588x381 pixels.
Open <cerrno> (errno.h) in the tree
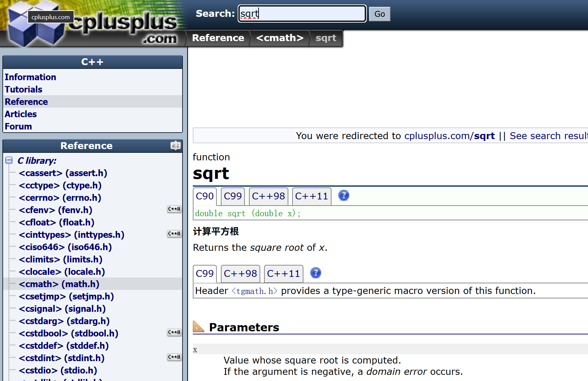[60, 198]
